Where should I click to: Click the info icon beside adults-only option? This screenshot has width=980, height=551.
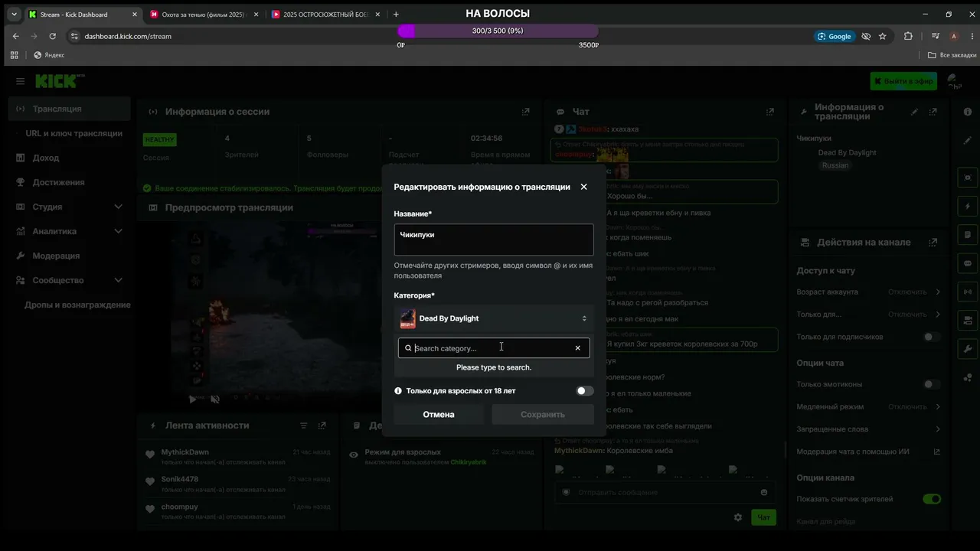click(x=398, y=391)
